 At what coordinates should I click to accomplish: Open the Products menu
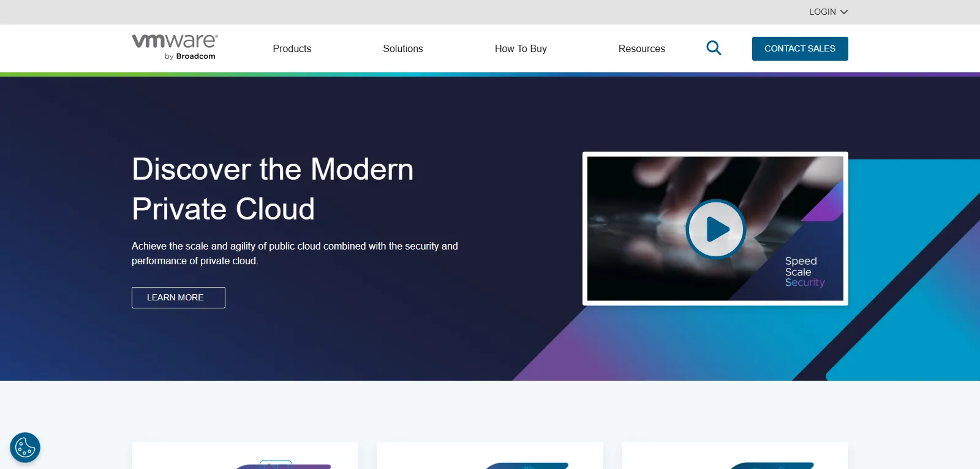292,48
